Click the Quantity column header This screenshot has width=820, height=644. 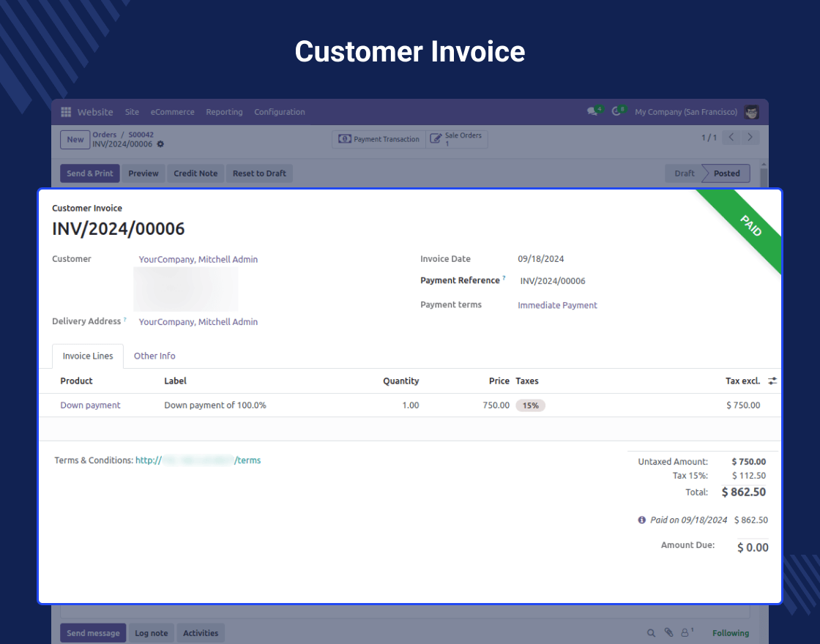coord(400,381)
